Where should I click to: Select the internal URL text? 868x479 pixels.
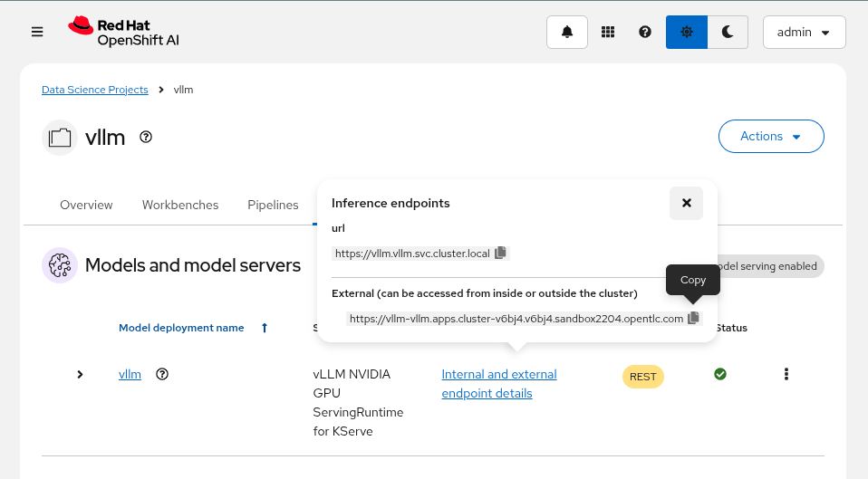pos(412,254)
